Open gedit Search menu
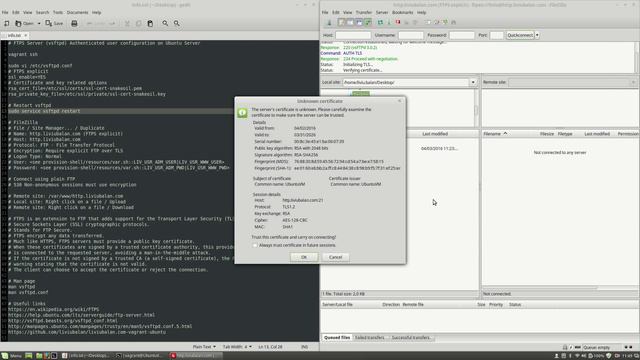Viewport: 640px width, 360px height. [42, 13]
